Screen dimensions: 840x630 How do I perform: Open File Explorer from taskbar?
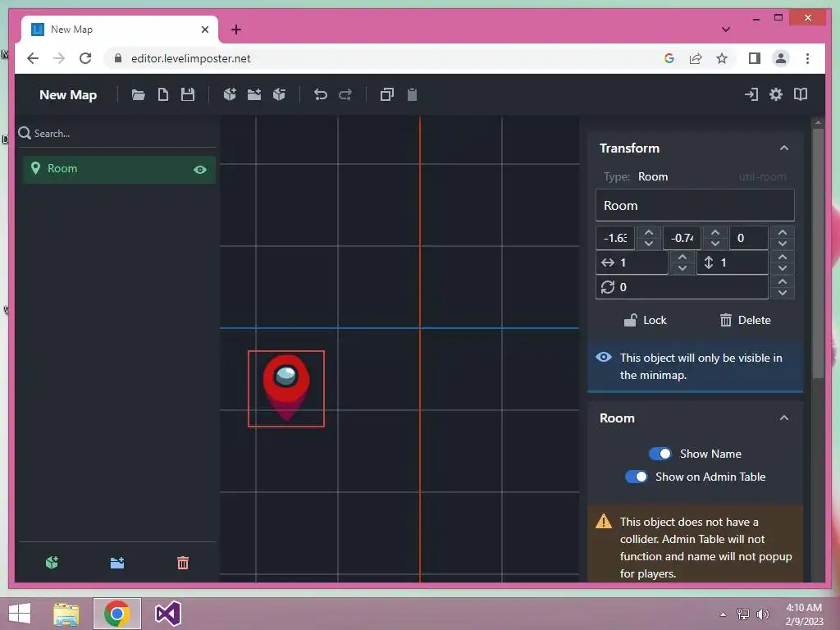(66, 614)
